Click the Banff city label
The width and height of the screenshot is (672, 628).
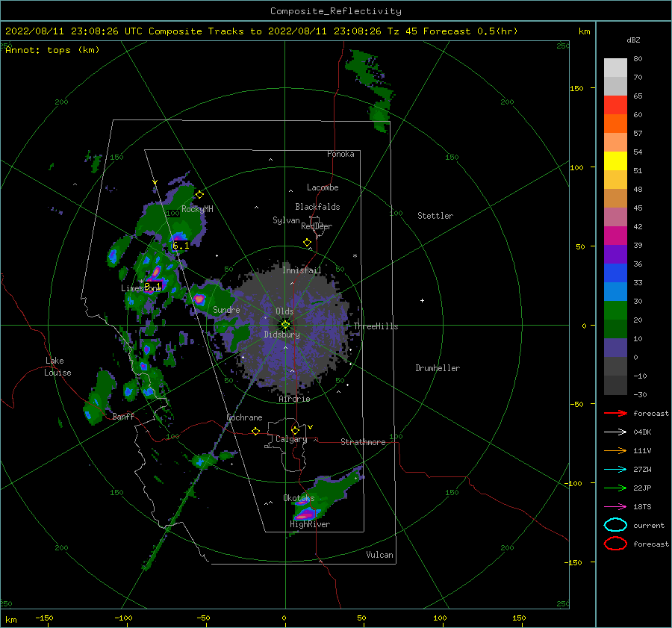point(123,416)
